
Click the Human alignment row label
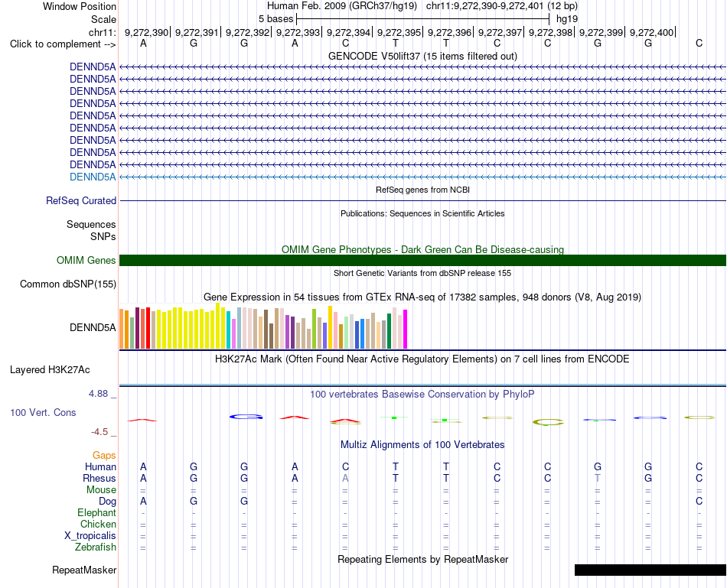[100, 466]
